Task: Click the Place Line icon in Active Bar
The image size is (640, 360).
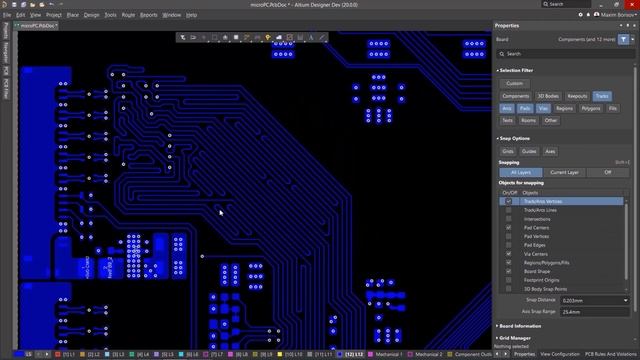Action: coord(322,38)
